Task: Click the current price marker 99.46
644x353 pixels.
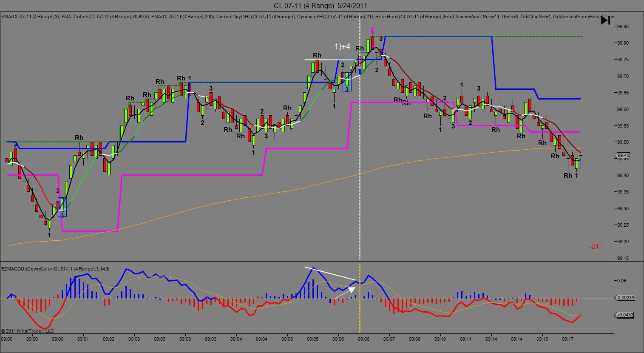Action: pos(623,156)
